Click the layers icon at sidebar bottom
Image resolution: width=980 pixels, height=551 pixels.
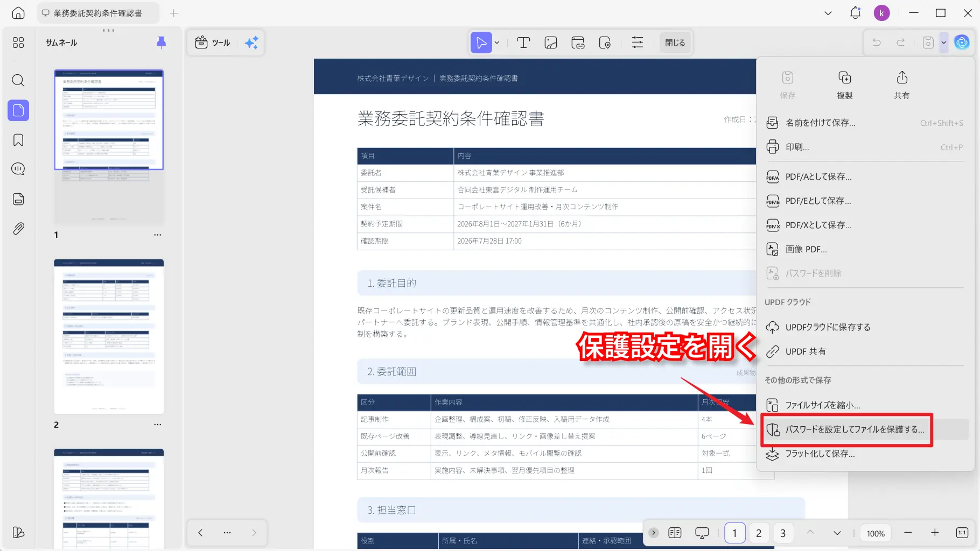18,532
